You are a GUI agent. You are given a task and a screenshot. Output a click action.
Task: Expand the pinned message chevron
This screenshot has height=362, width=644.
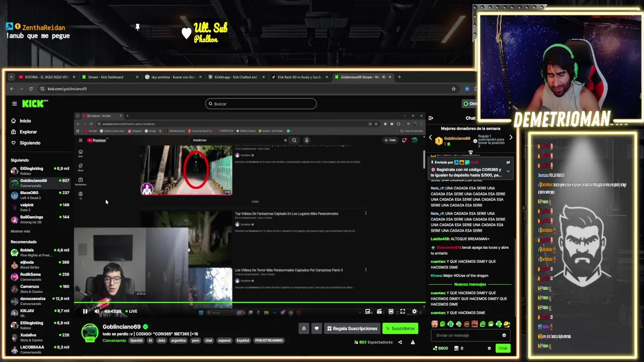point(508,171)
